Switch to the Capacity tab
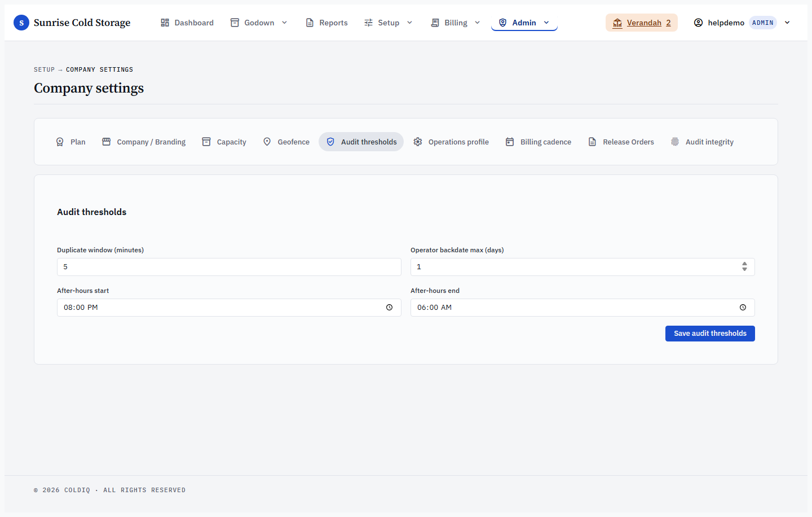This screenshot has height=517, width=812. (x=224, y=142)
